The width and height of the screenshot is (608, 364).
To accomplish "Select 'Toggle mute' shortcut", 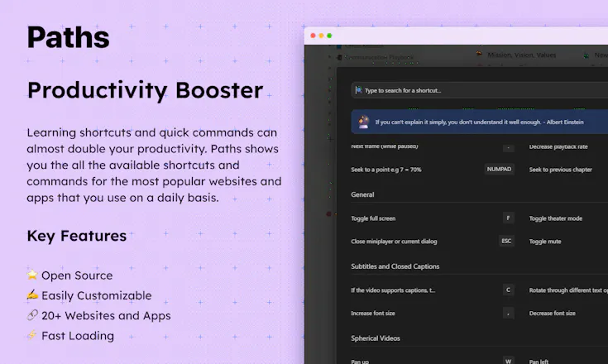I will (x=545, y=241).
